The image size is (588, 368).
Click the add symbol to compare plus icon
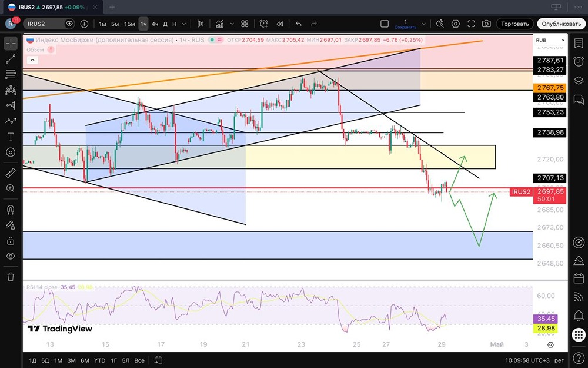point(84,24)
